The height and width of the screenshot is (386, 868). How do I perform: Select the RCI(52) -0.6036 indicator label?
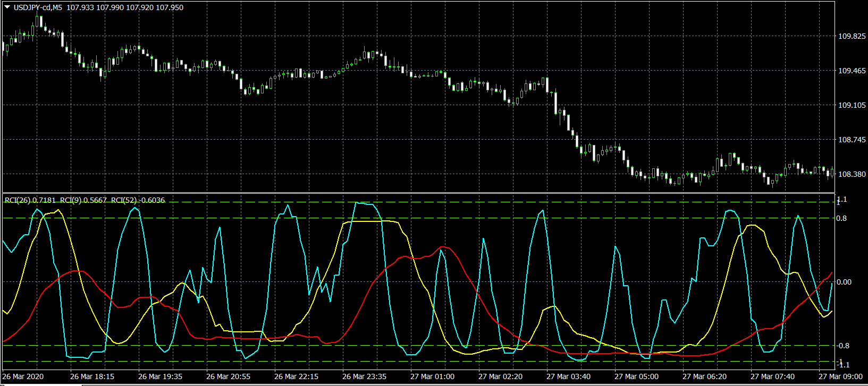coord(138,200)
